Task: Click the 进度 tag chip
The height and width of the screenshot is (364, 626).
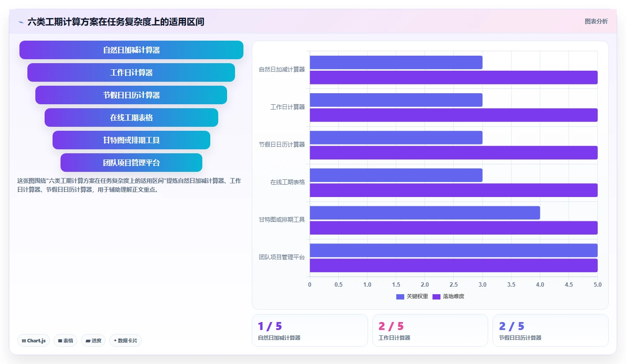Action: point(93,341)
